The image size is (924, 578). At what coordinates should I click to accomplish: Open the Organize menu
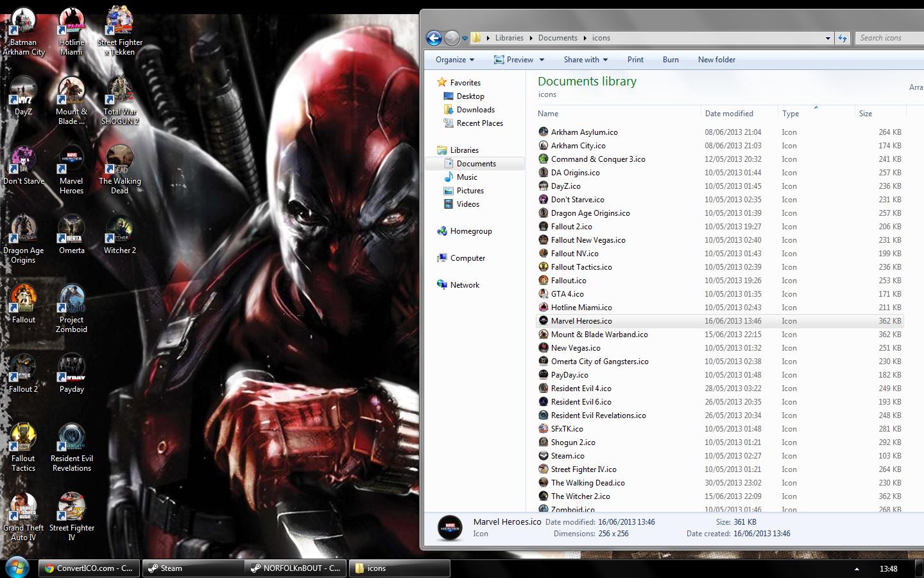pos(455,60)
